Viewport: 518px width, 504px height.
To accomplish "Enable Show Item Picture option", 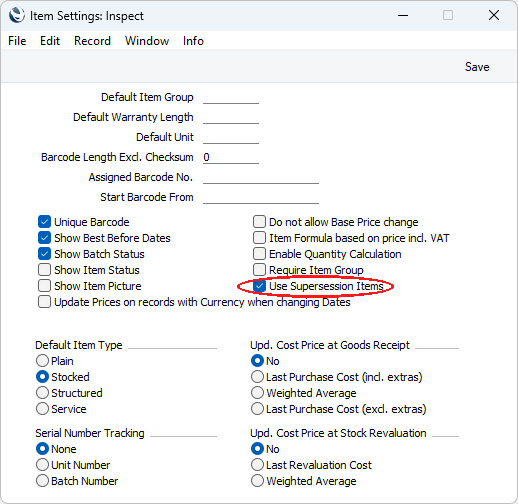I will [44, 286].
